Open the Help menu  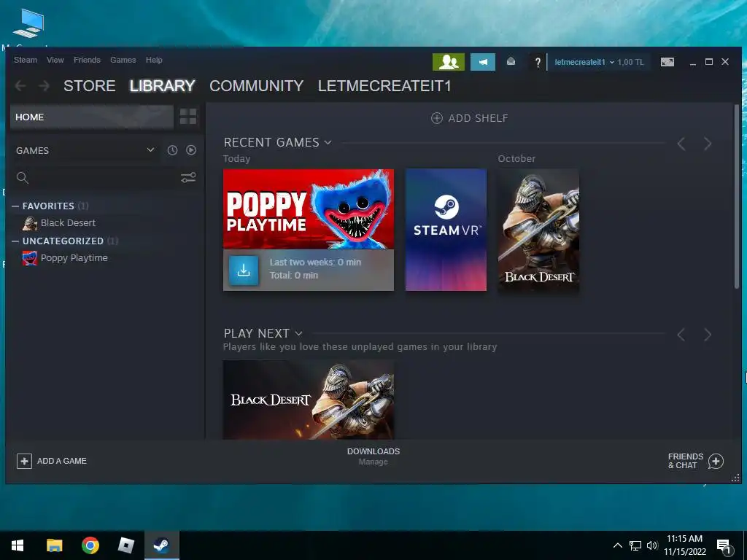click(x=154, y=60)
